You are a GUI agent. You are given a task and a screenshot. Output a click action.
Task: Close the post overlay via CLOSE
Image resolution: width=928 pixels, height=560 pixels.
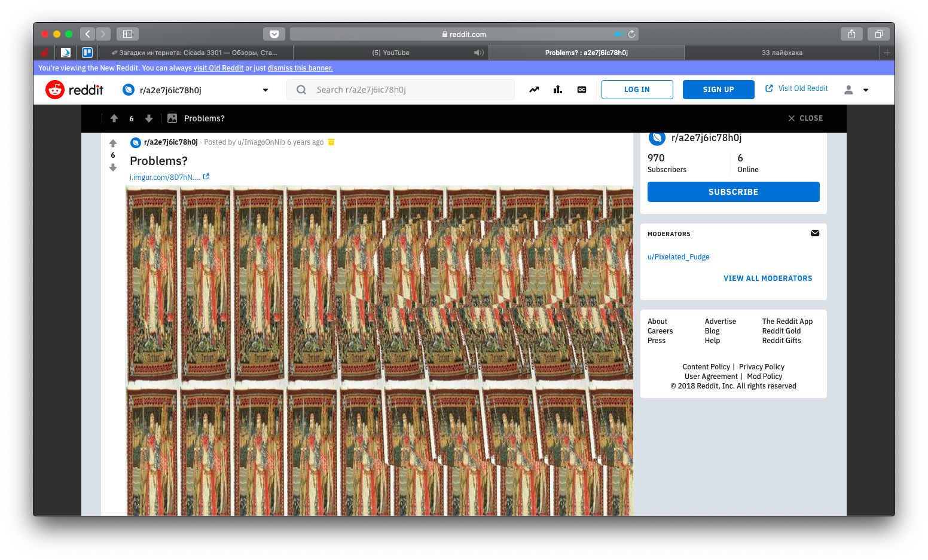pyautogui.click(x=805, y=118)
